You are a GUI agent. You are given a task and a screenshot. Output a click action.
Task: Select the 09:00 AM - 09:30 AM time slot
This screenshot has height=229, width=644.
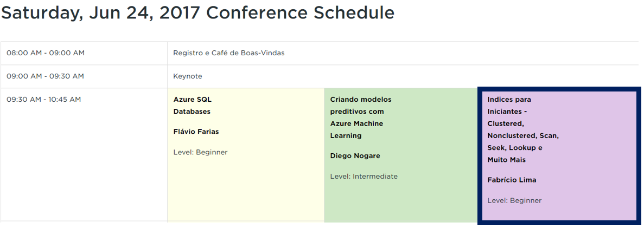click(x=45, y=76)
